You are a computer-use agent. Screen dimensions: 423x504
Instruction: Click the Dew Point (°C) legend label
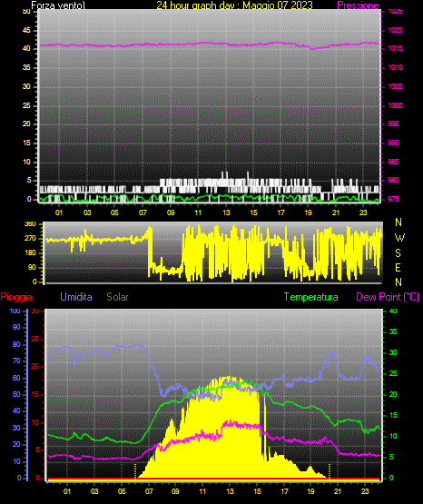388,297
